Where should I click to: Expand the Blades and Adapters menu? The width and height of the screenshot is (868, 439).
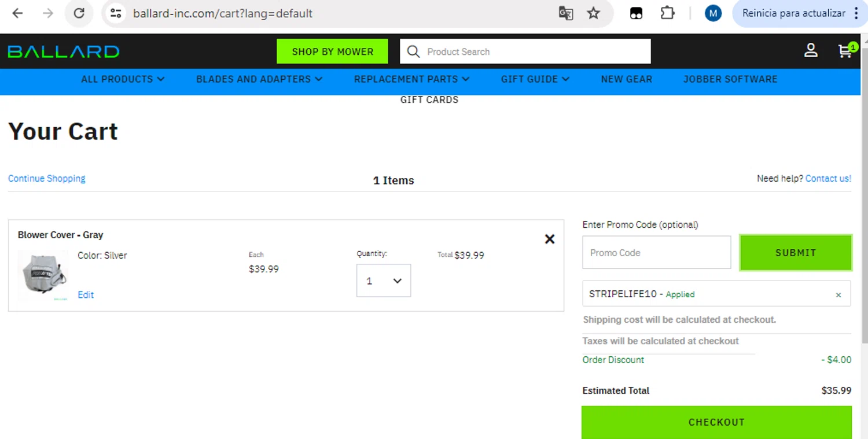259,79
